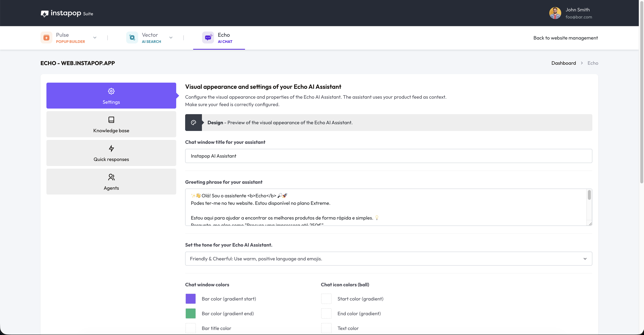Click the Pulse popup builder icon

pyautogui.click(x=46, y=37)
